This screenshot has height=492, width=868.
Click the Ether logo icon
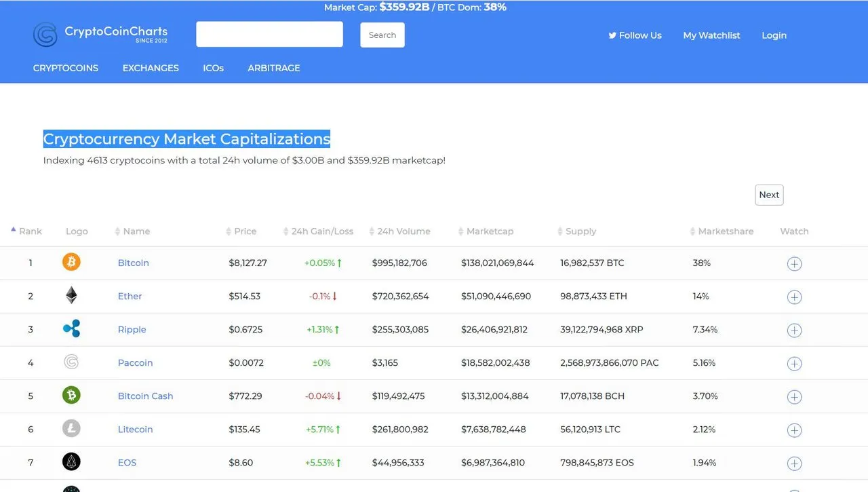[71, 295]
